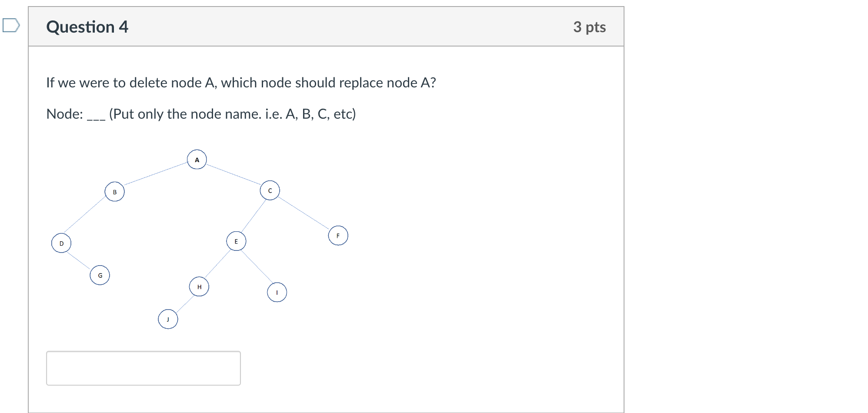Select node I in the tree diagram
Image resolution: width=868 pixels, height=413 pixels.
click(x=277, y=292)
